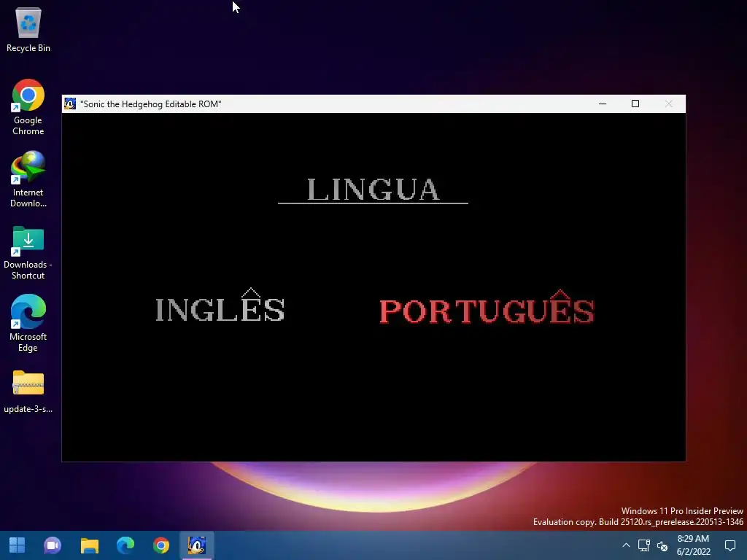Select the Downloads - Shortcut folder icon
Viewport: 747px width, 560px height.
click(28, 253)
